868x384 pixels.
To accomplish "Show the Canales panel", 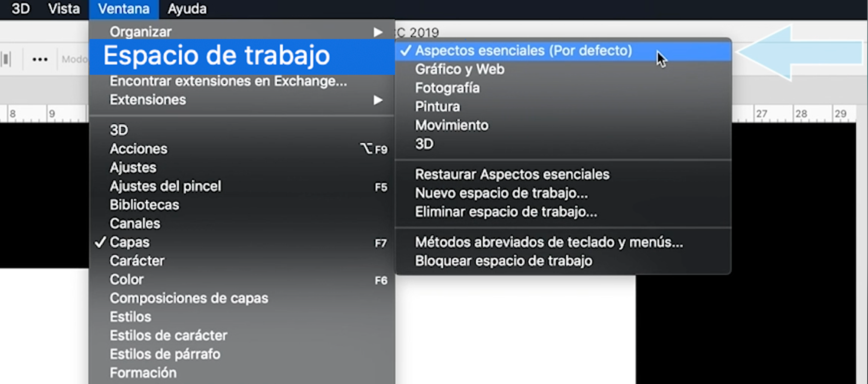I will pyautogui.click(x=242, y=223).
